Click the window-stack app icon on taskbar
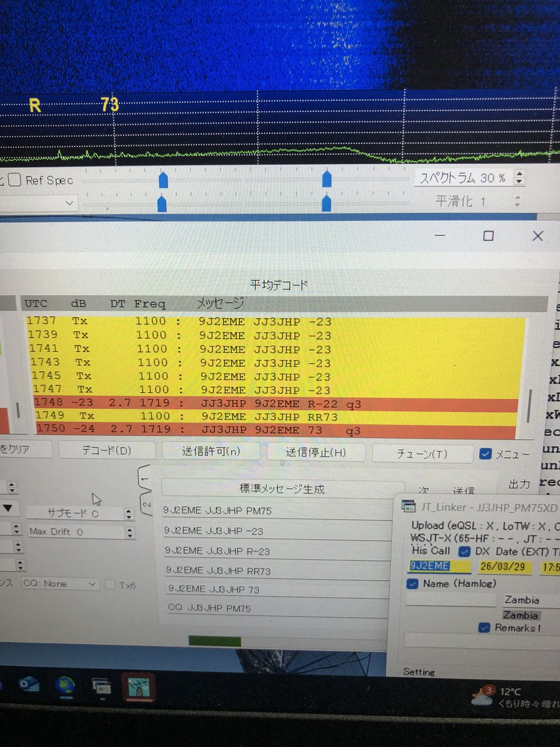This screenshot has width=560, height=747. coord(101,687)
